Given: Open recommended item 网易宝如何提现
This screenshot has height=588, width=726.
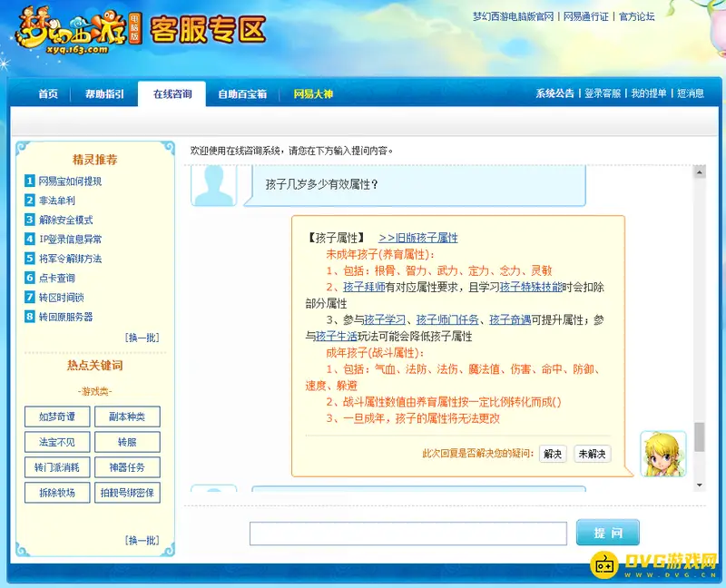Looking at the screenshot, I should coord(70,181).
